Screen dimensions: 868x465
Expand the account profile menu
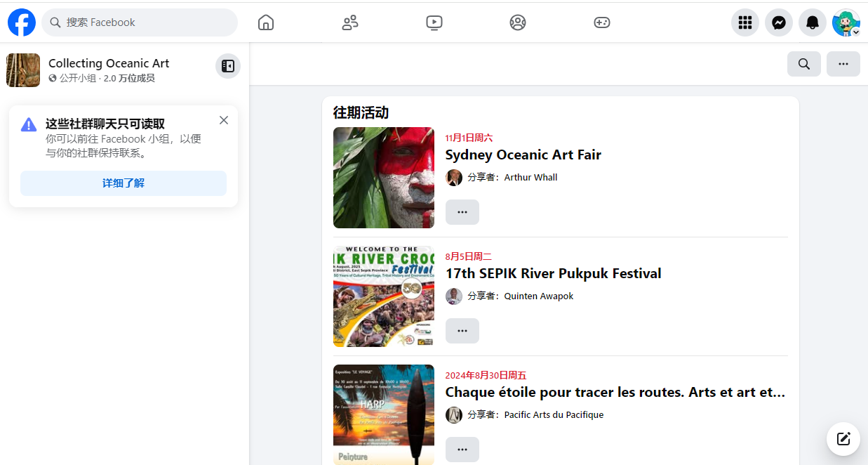[x=846, y=22]
